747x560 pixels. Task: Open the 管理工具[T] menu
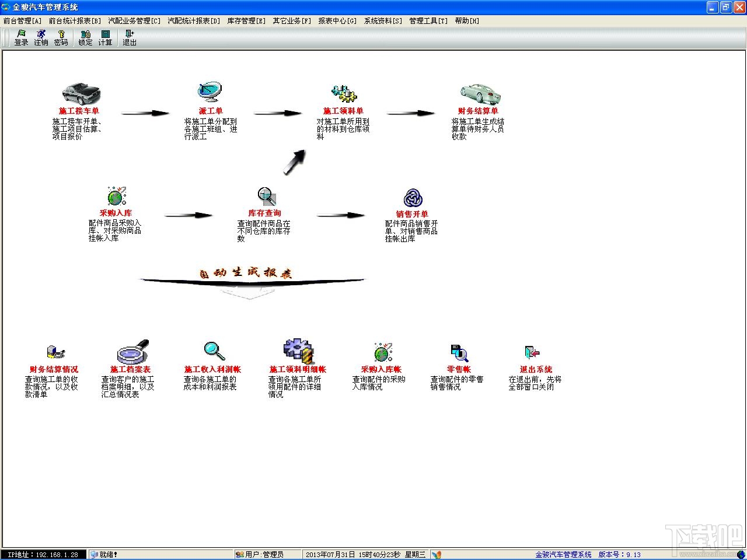(428, 20)
